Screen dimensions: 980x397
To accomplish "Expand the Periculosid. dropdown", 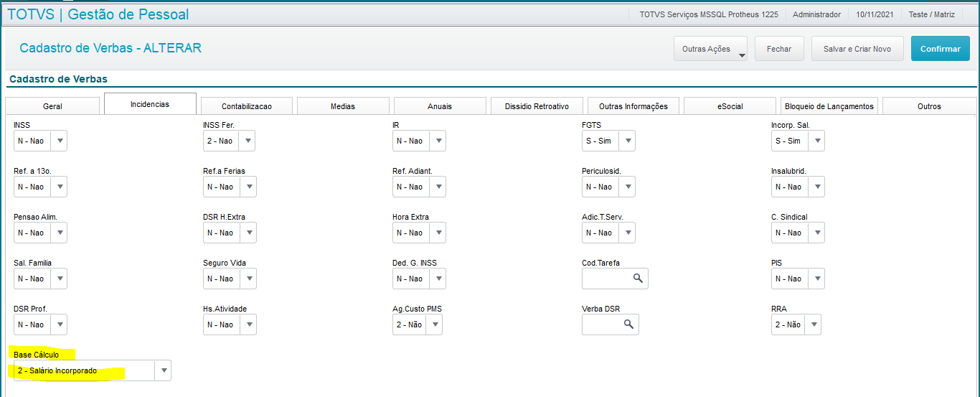I will point(627,187).
